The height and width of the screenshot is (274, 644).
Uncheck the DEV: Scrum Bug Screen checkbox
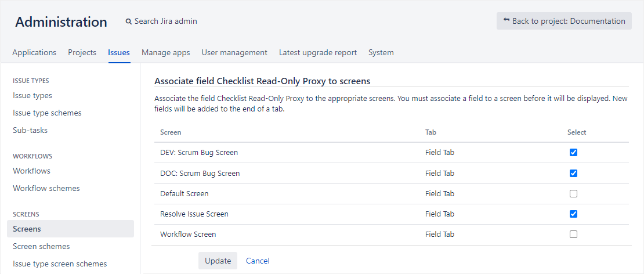574,153
